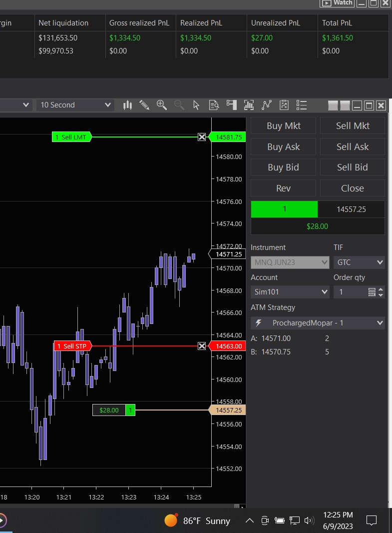Click the green position quantity box
The image size is (392, 533).
[284, 209]
